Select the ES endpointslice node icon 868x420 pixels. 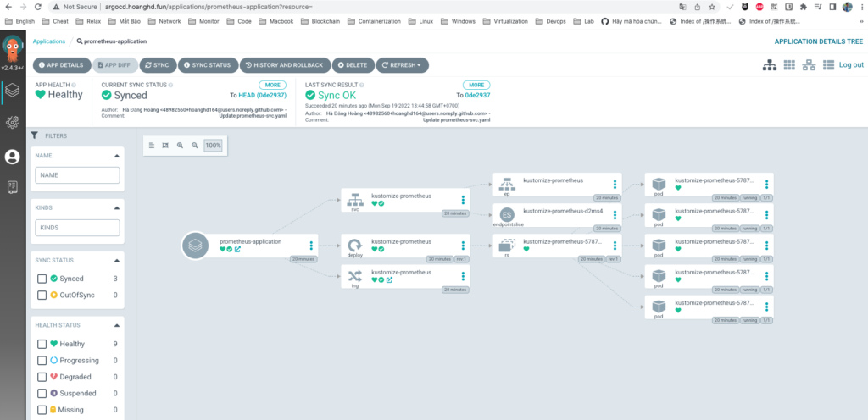coord(507,214)
